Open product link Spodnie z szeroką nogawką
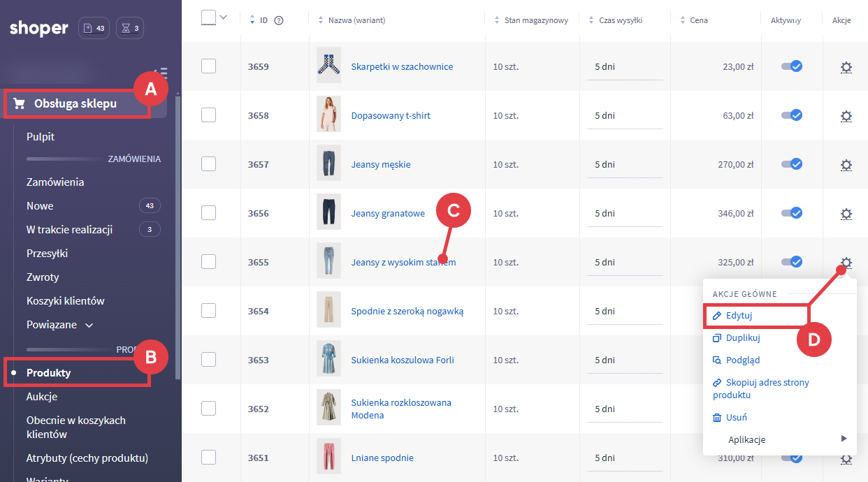Screen dimensions: 868x482 (407, 312)
